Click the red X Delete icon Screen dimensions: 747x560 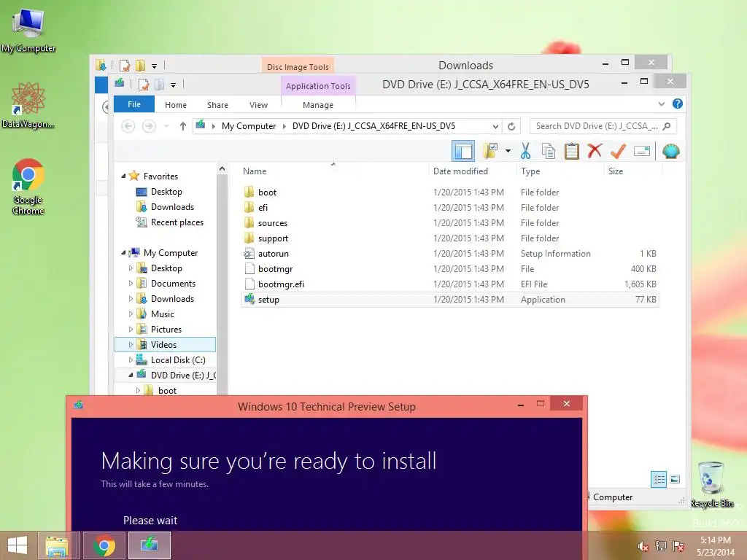(595, 151)
